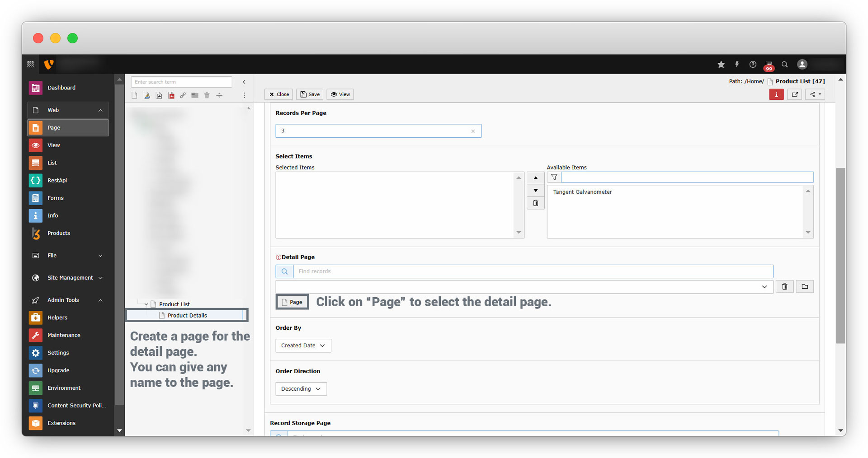This screenshot has width=868, height=458.
Task: Move the selected item up
Action: 535,178
